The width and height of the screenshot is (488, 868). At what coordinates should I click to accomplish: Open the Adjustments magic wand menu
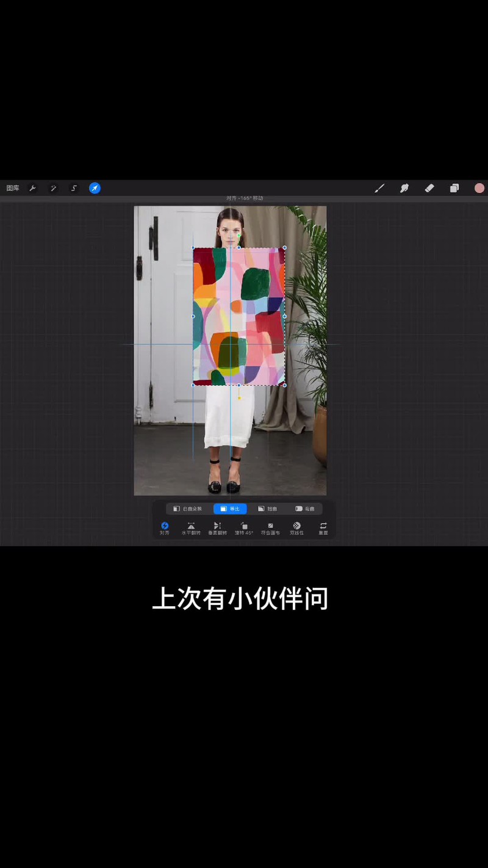[x=54, y=188]
